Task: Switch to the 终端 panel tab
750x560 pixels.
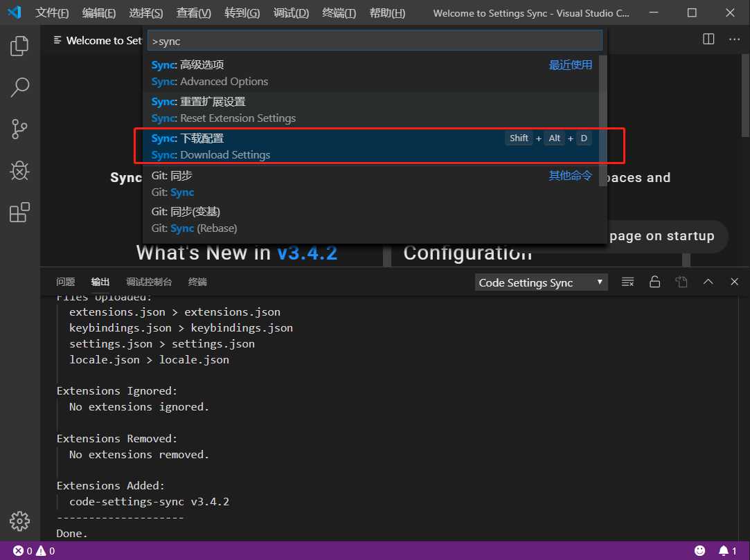Action: coord(197,282)
